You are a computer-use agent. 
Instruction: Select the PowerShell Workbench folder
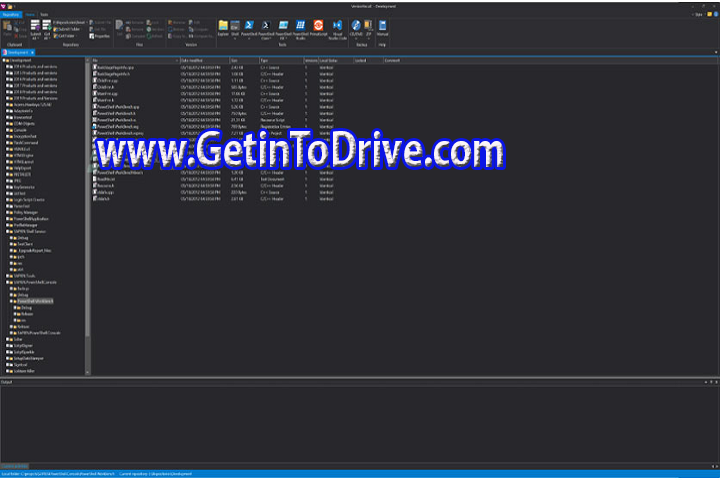[x=35, y=301]
